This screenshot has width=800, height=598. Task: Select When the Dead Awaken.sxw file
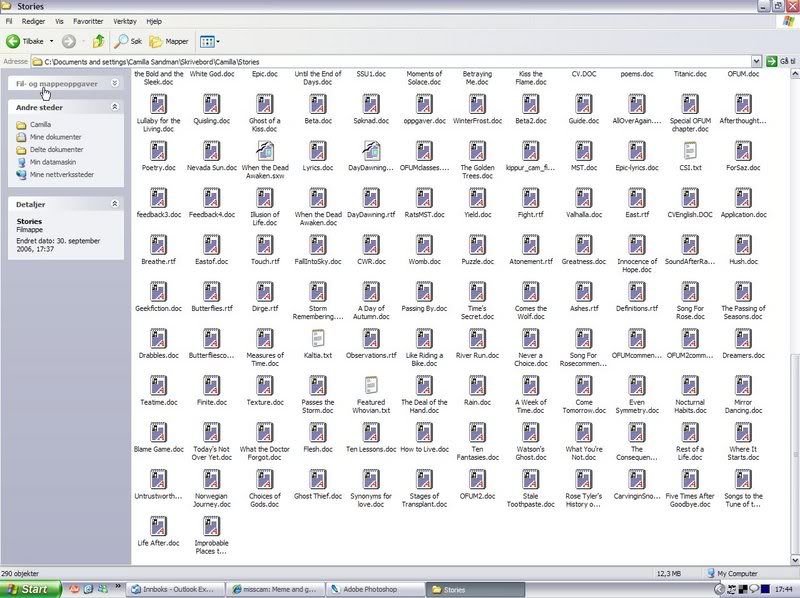click(x=265, y=151)
